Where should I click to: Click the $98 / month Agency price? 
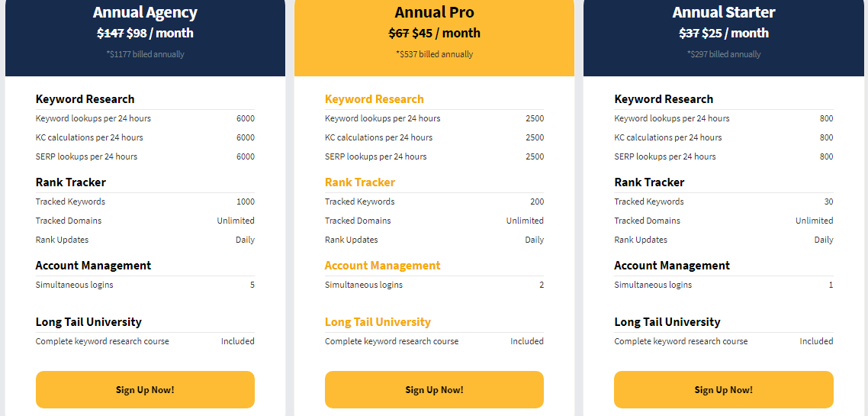tap(159, 33)
